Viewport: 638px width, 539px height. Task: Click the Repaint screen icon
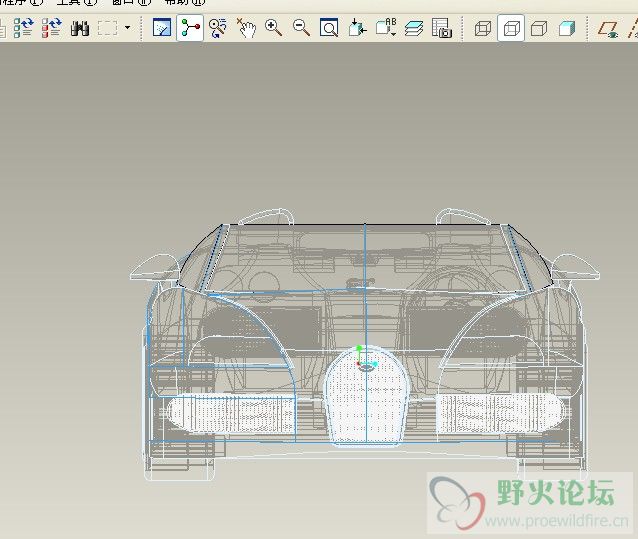pos(162,28)
